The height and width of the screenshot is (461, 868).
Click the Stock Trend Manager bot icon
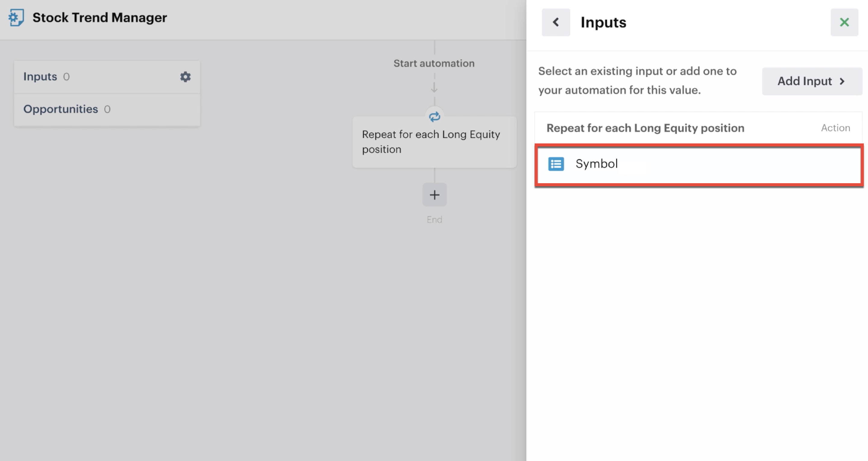click(16, 17)
